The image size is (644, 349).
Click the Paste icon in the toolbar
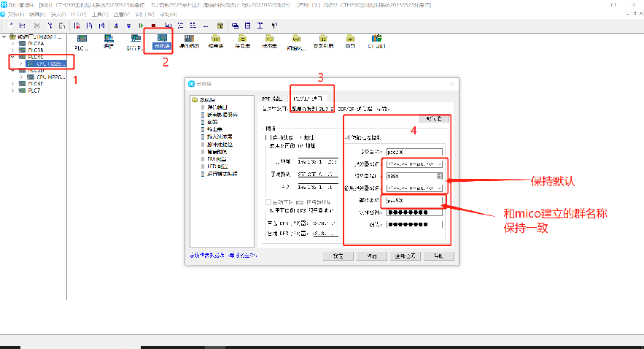(62, 26)
